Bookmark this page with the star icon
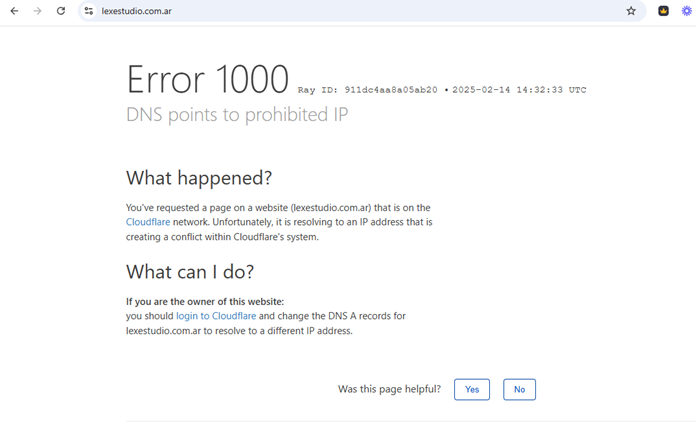 [x=631, y=11]
